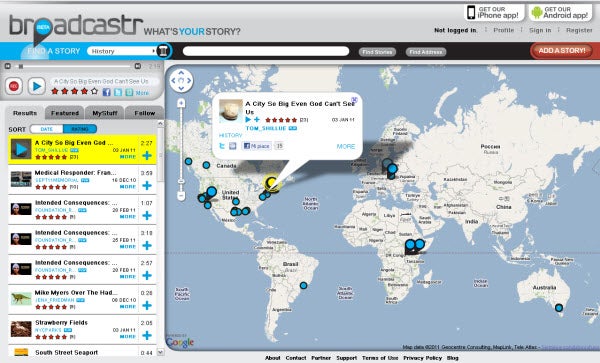Add the 2:57 'Intended Consequences' story with plus

[x=147, y=275]
